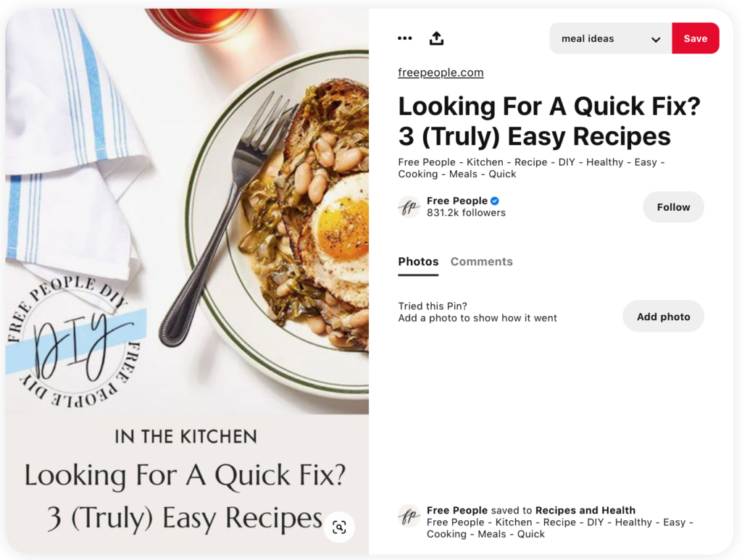Click the Add photo button
Image resolution: width=742 pixels, height=560 pixels.
pos(663,317)
